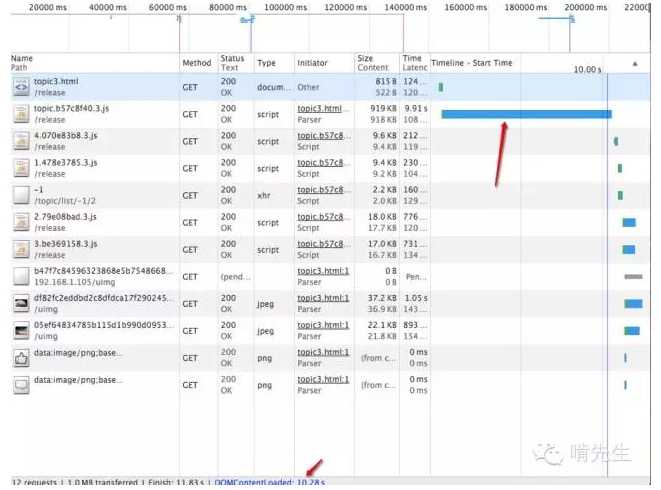The height and width of the screenshot is (490, 661).
Task: Click the (pend...) status cell of the b47f7c84 request
Action: (235, 277)
